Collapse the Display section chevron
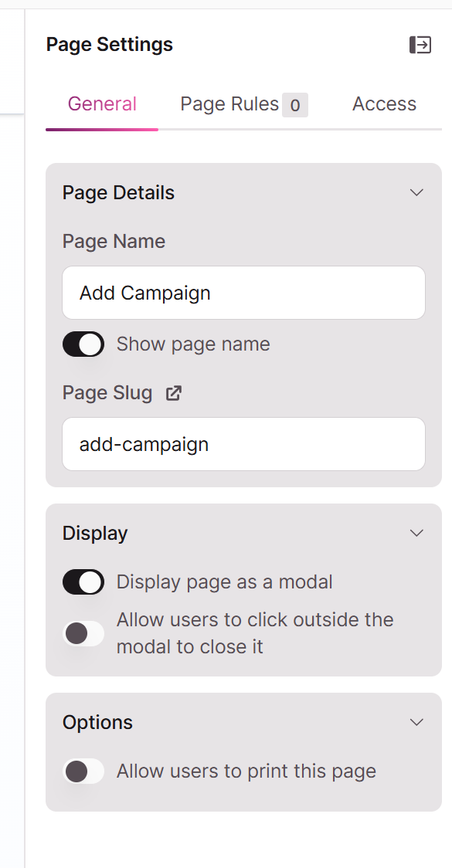This screenshot has width=452, height=868. 416,533
